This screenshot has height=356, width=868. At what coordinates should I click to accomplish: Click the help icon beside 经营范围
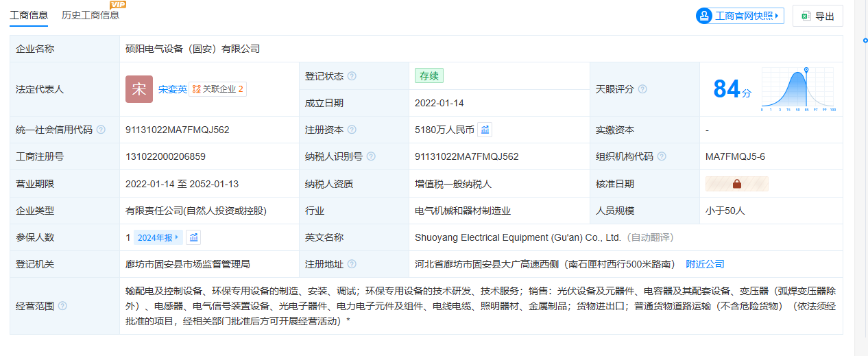[62, 306]
